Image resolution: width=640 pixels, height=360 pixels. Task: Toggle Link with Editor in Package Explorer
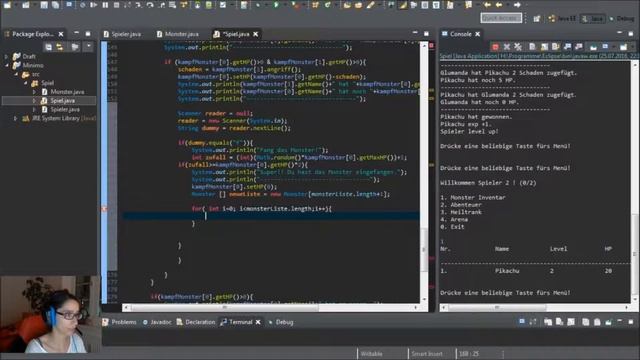60,47
